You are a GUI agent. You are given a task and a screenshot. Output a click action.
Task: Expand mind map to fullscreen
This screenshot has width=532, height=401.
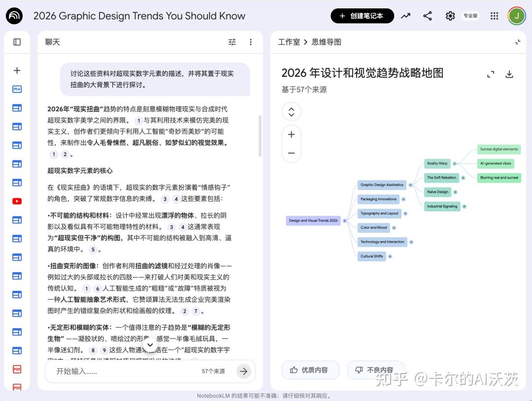click(x=490, y=74)
